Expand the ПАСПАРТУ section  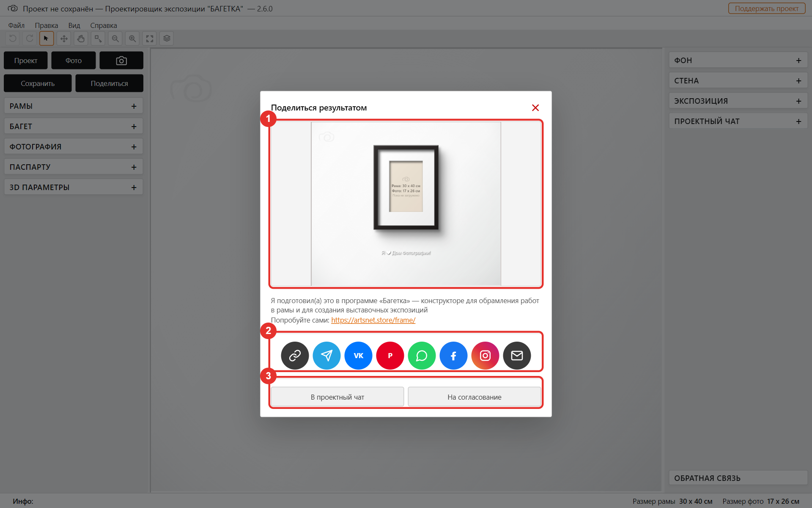pos(74,167)
